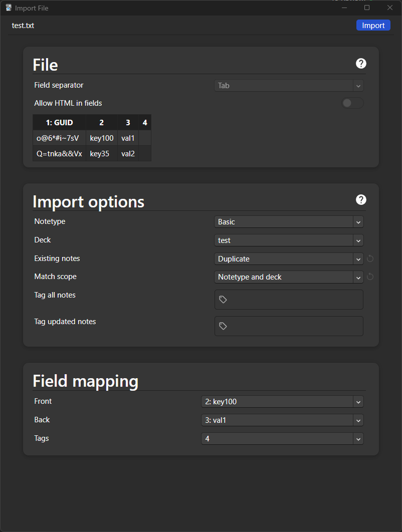Screen dimensions: 402x532
Task: Click the tag icon in Tag all notes
Action: click(x=223, y=300)
